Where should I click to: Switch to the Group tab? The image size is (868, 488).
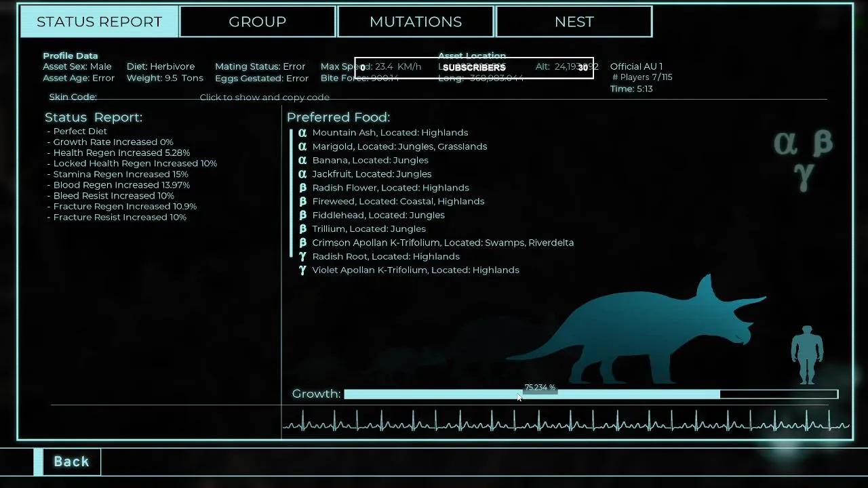point(258,22)
